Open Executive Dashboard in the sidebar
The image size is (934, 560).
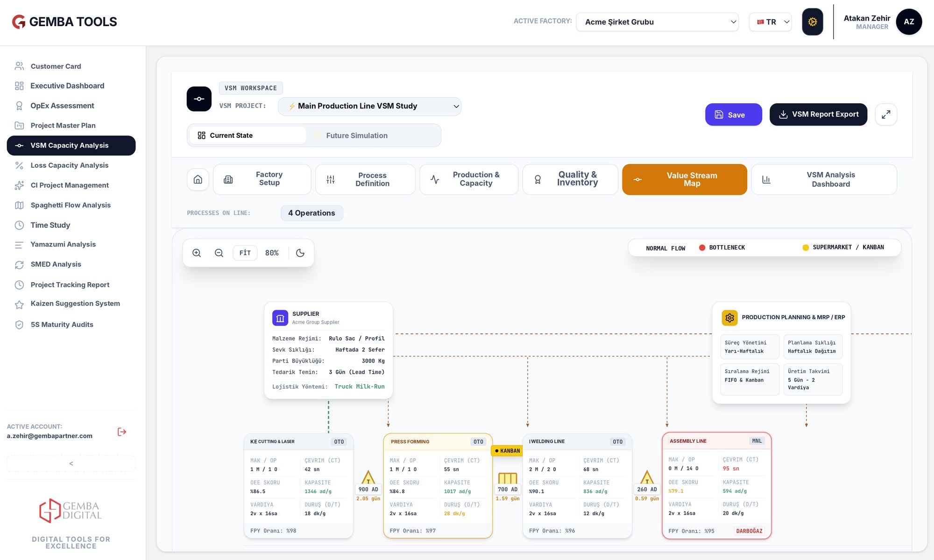(x=71, y=86)
